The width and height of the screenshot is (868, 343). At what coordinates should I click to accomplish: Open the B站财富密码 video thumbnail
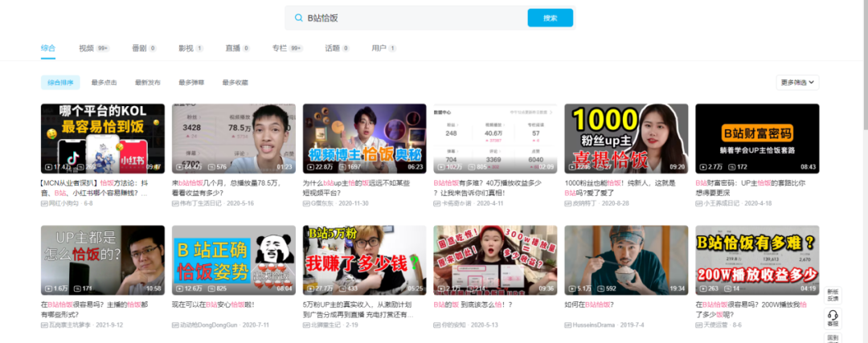(x=757, y=138)
